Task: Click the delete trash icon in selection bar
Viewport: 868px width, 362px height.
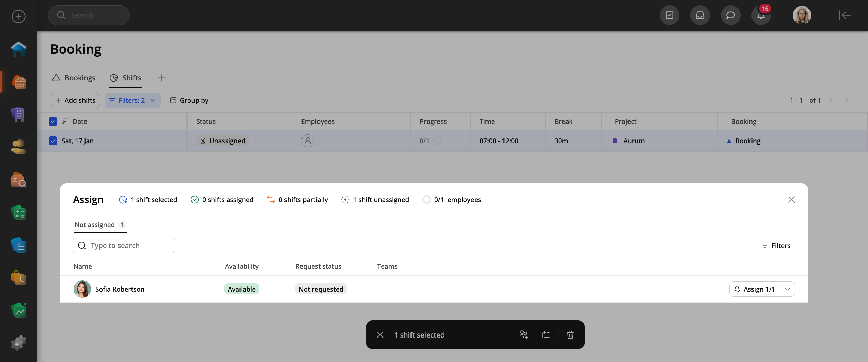Action: [x=570, y=335]
